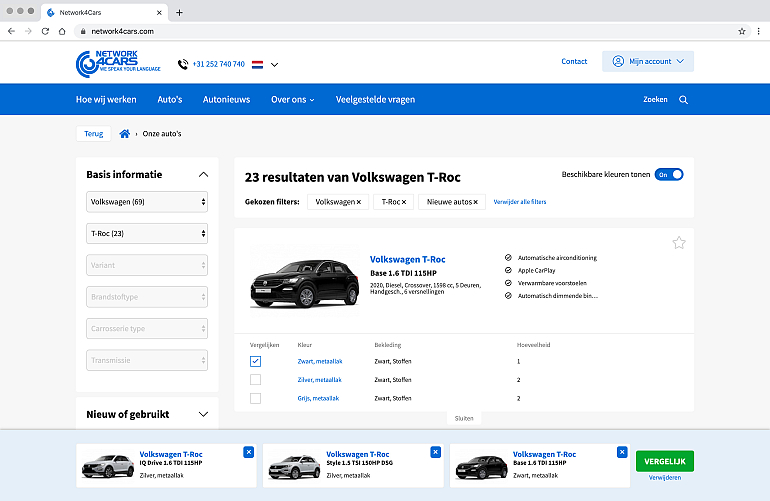Remove the T-Roc filter chip

click(x=404, y=202)
